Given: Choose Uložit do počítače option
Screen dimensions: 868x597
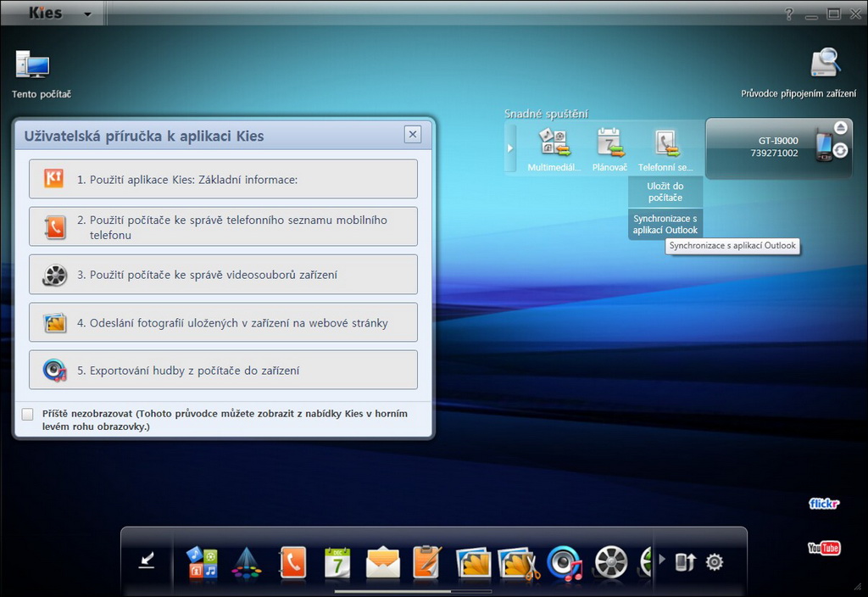Looking at the screenshot, I should pos(665,192).
